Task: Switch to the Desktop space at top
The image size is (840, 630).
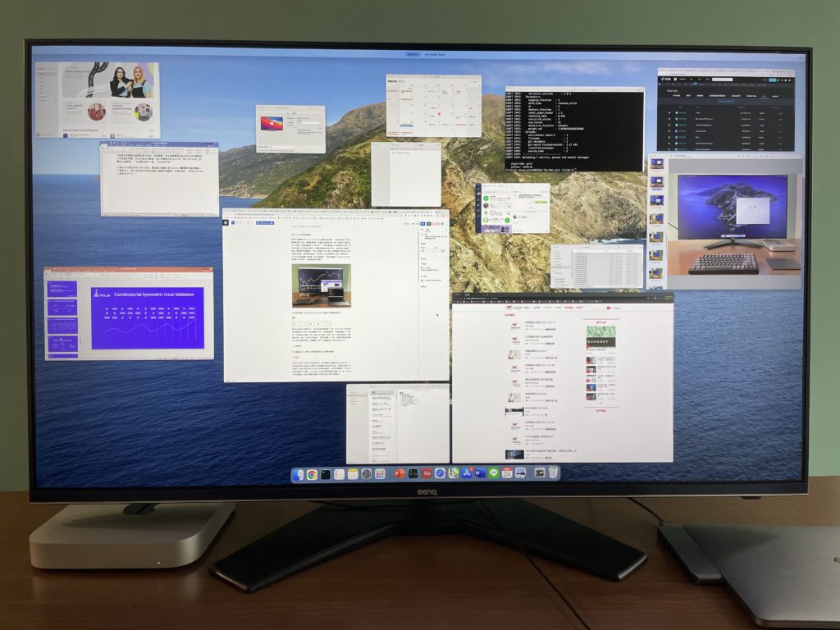Action: click(x=413, y=54)
